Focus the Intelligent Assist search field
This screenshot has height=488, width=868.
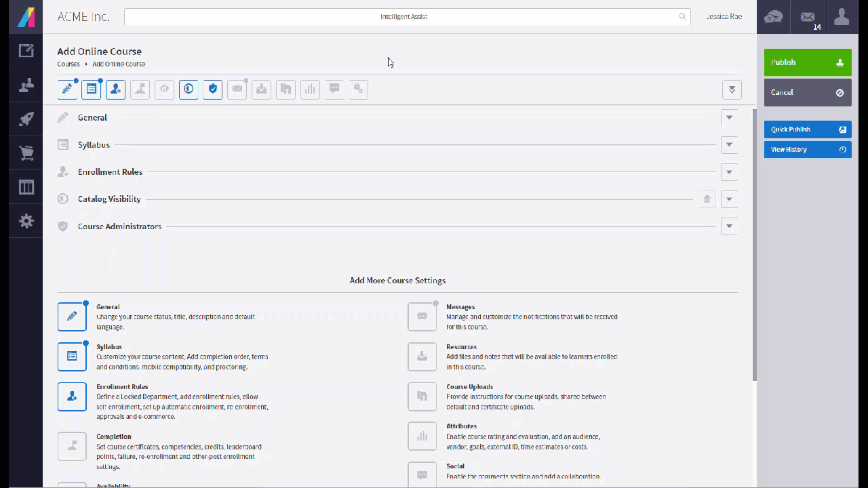pos(407,17)
